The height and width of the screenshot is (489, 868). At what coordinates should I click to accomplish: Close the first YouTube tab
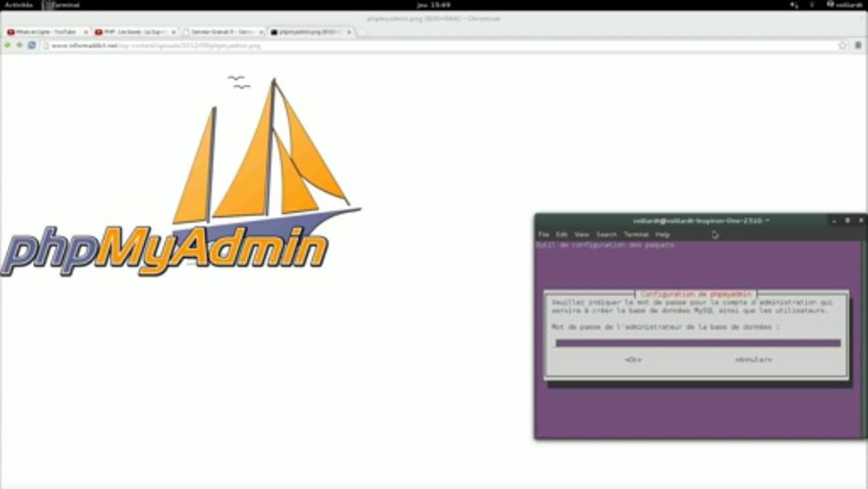tap(86, 32)
